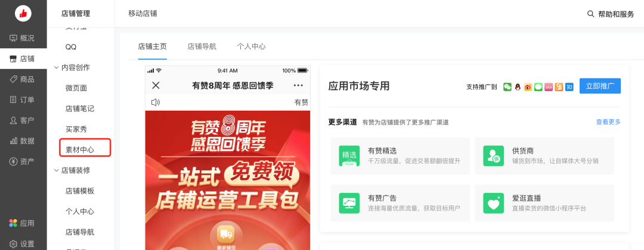Tap the three-dots menu in phone preview
Viewport: 644px width, 250px height.
point(298,86)
